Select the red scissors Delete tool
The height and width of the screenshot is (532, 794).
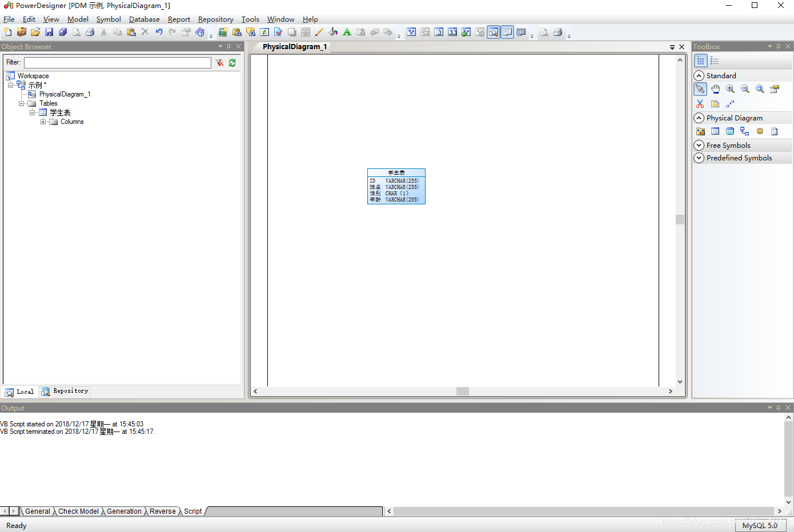[700, 104]
